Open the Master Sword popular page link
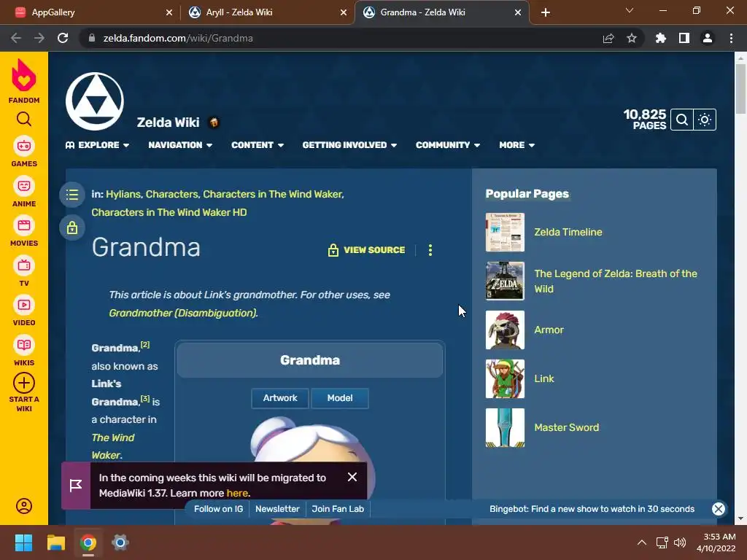This screenshot has height=560, width=747. [x=566, y=427]
